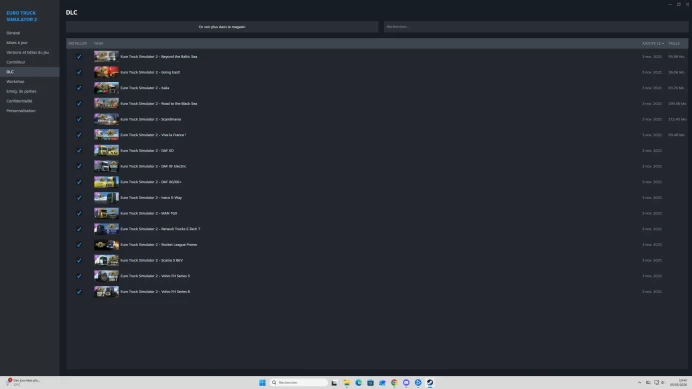This screenshot has width=692, height=389.
Task: Click Euro Truck Simulator 2 - Road to the Black Sea text
Action: (159, 103)
